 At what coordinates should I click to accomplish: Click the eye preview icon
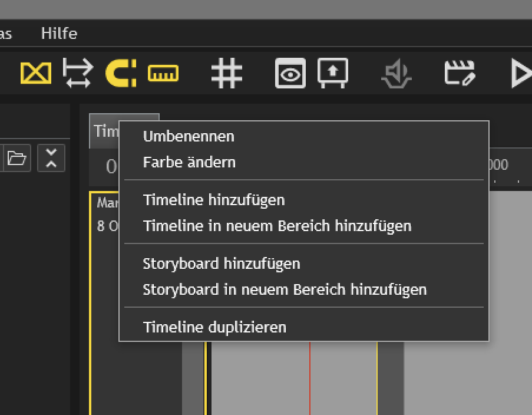(x=290, y=72)
